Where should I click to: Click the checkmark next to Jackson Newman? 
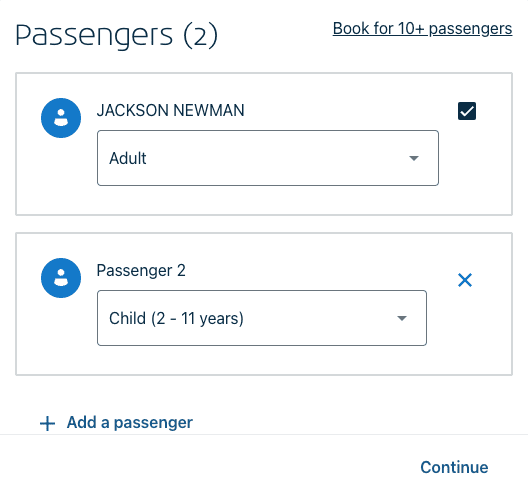tap(467, 111)
